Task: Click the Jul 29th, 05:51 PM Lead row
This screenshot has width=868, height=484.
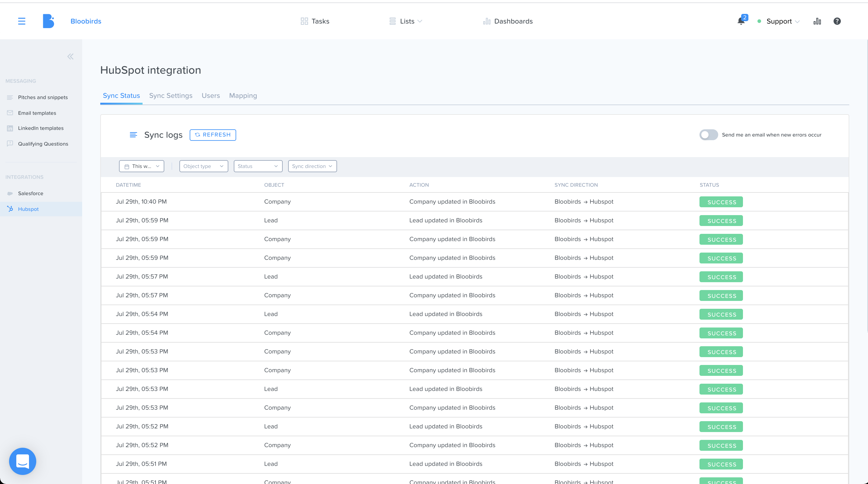Action: point(474,464)
